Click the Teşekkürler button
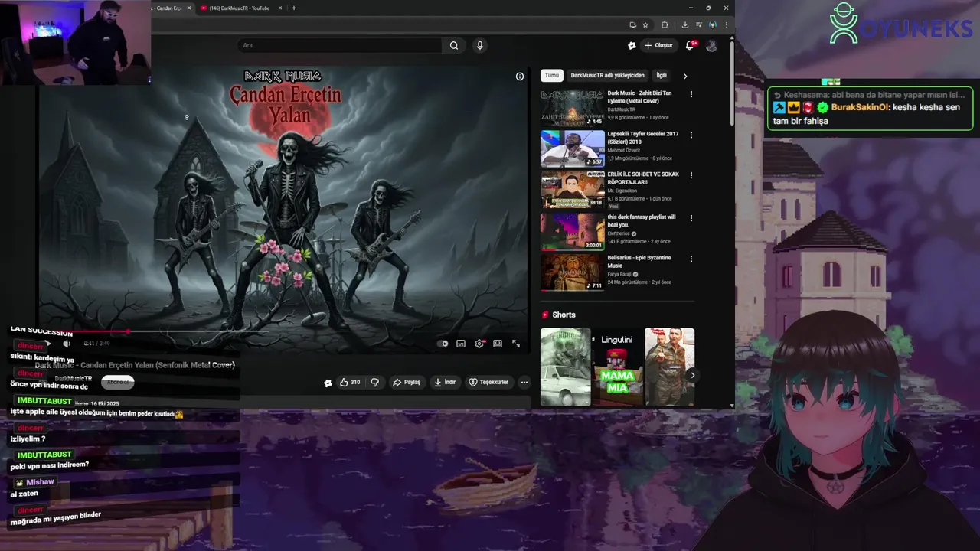 (488, 382)
